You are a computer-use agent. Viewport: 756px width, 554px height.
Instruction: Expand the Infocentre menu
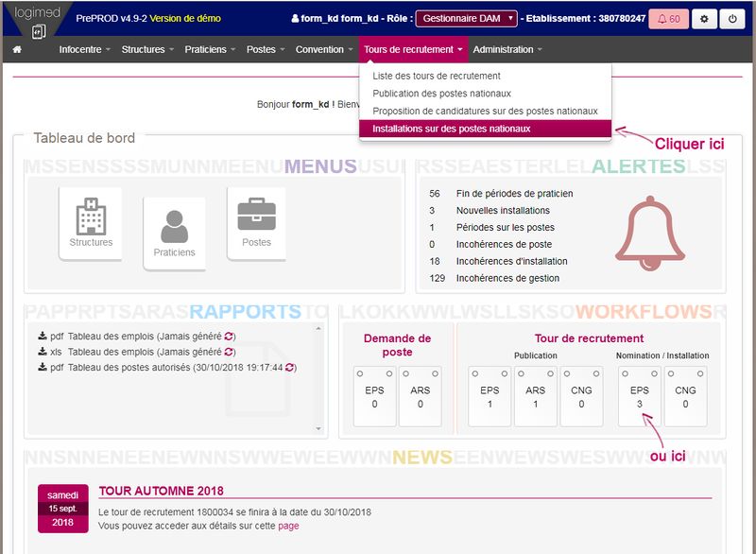84,49
